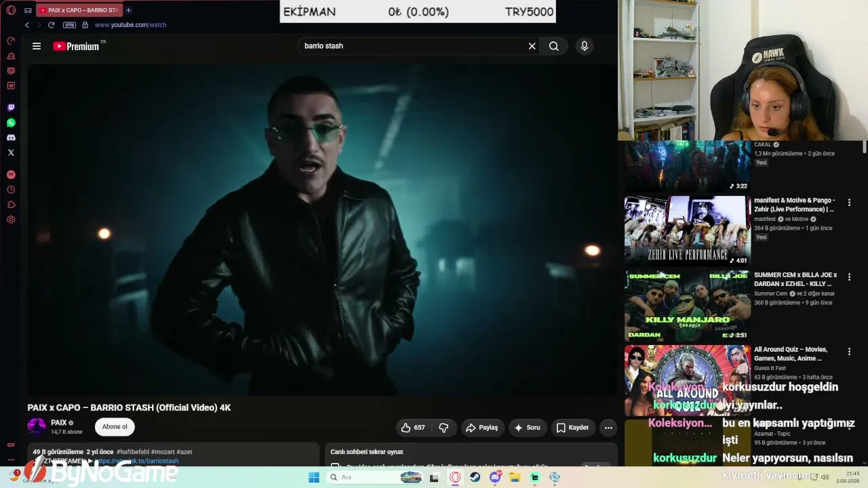Screen dimensions: 868x488
Task: Click the site security padlock icon
Action: (85, 25)
